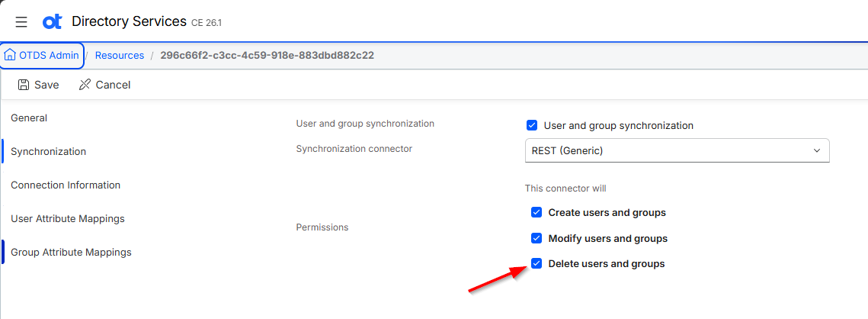Viewport: 868px width, 319px height.
Task: Click the chevron on REST (Generic) combo box
Action: pos(816,150)
